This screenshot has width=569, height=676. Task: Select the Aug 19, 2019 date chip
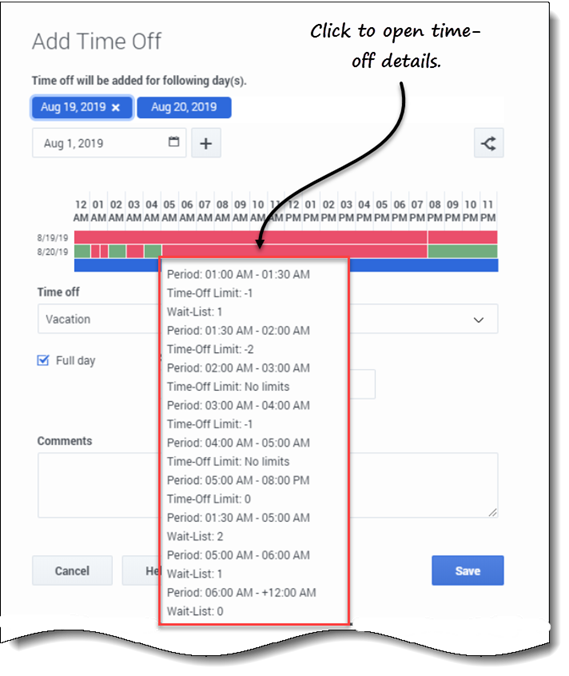pyautogui.click(x=73, y=107)
